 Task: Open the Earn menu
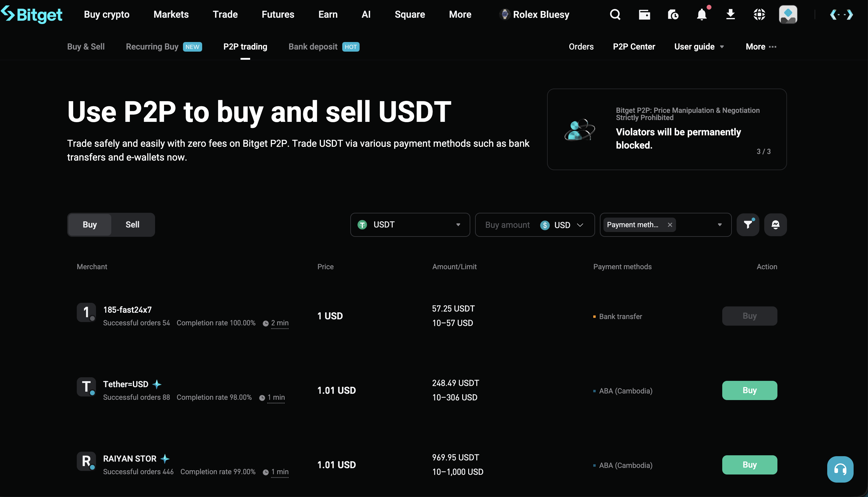(x=328, y=14)
